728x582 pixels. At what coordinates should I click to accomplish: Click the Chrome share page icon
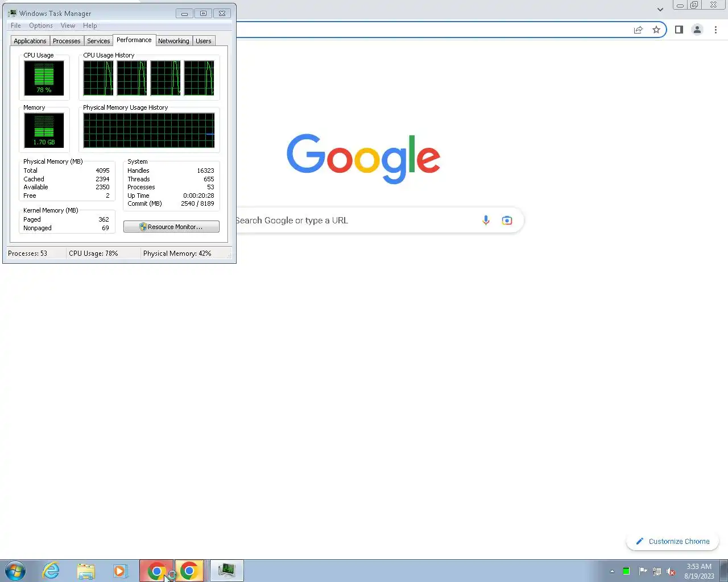point(638,30)
